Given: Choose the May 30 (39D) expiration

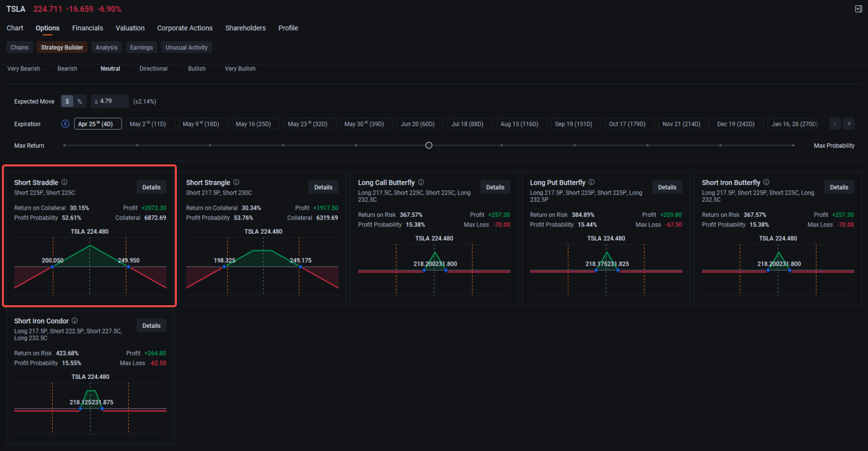Looking at the screenshot, I should [x=367, y=124].
